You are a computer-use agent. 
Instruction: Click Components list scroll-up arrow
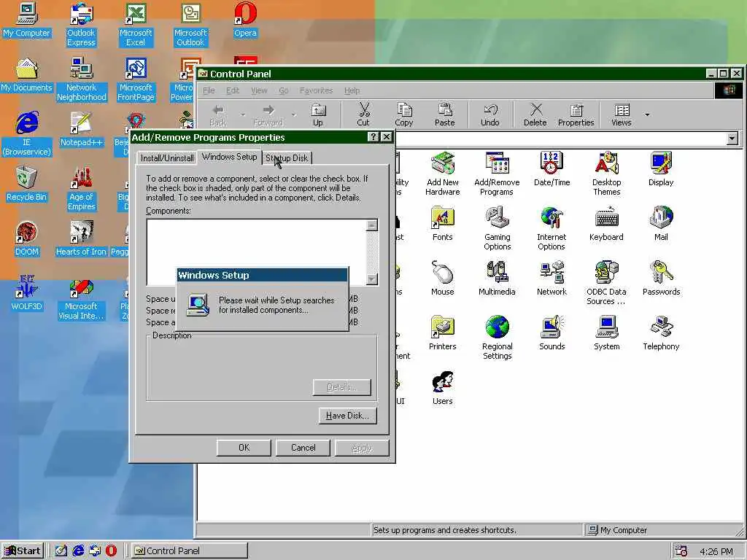point(372,225)
